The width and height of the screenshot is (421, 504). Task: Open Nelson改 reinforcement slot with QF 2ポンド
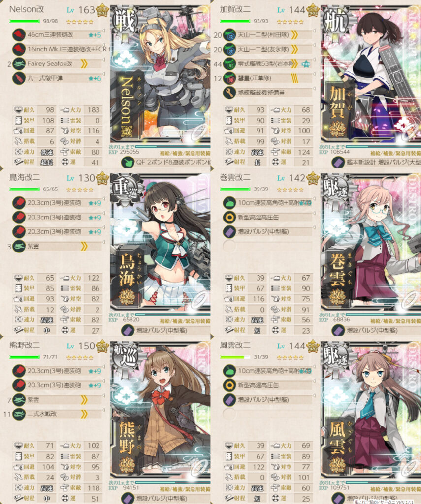click(x=166, y=162)
